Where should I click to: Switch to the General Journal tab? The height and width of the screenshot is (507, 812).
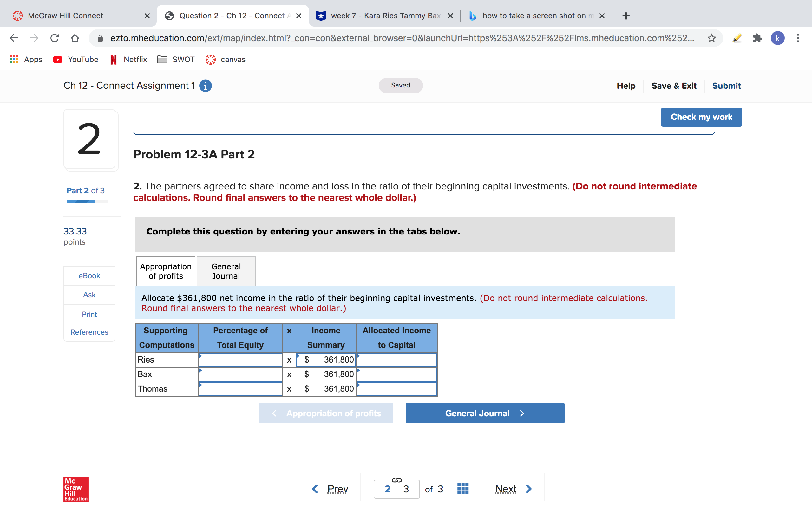226,271
